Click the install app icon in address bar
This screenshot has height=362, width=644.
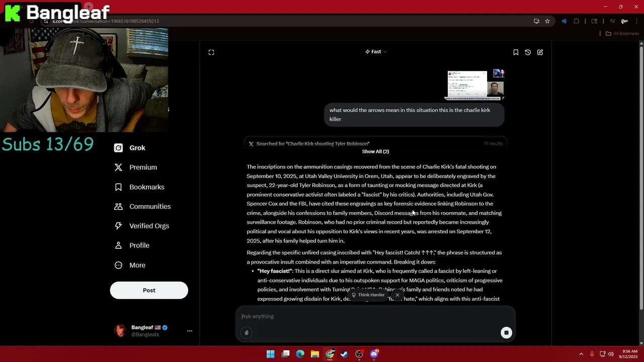coord(536,21)
